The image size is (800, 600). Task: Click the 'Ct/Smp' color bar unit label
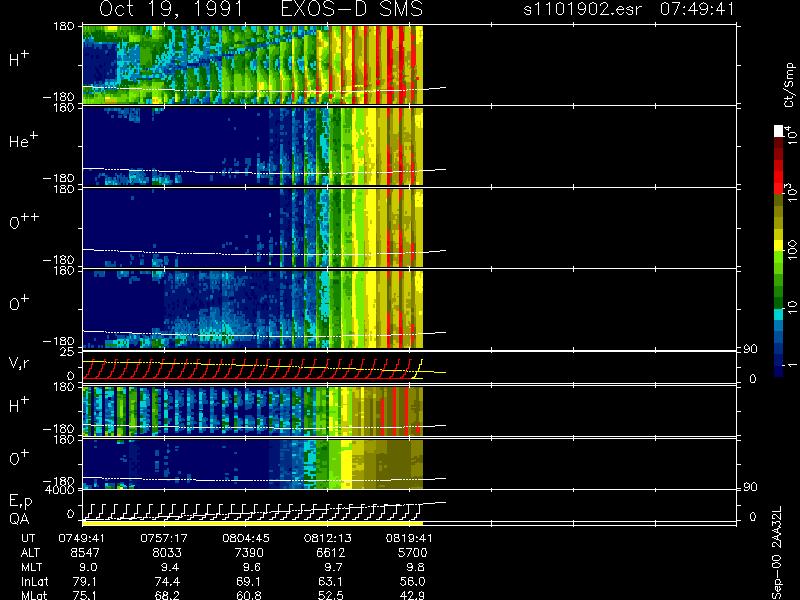pyautogui.click(x=789, y=85)
